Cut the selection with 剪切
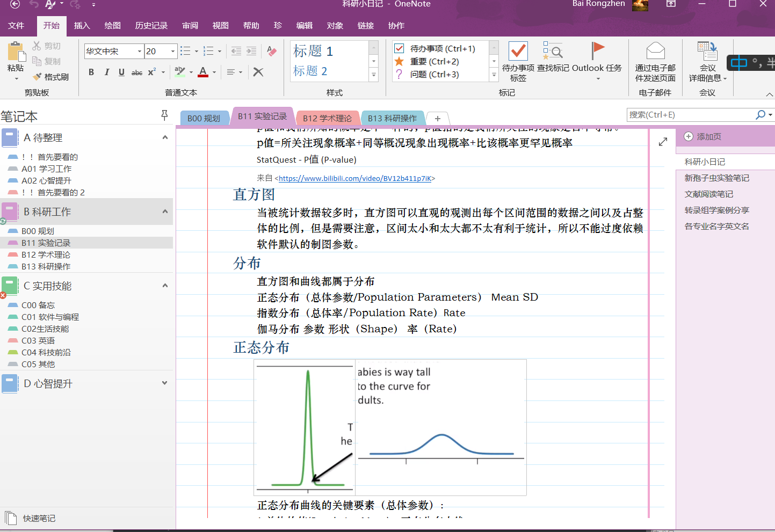The image size is (775, 532). (47, 46)
